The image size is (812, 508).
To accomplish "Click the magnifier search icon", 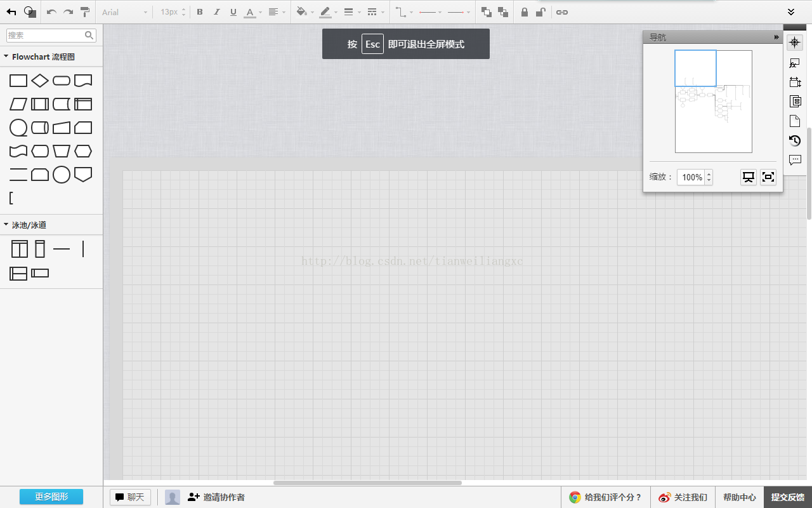I will point(89,36).
